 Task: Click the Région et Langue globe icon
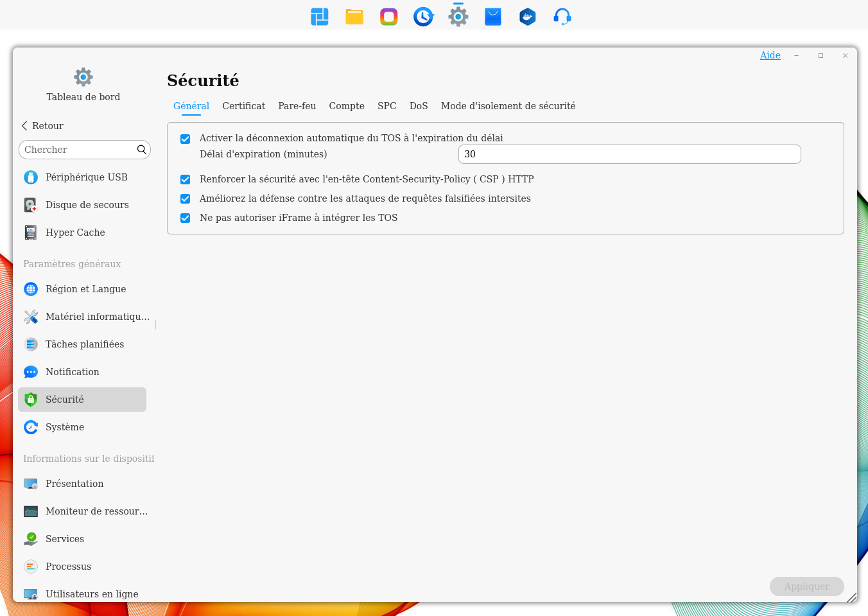coord(31,289)
